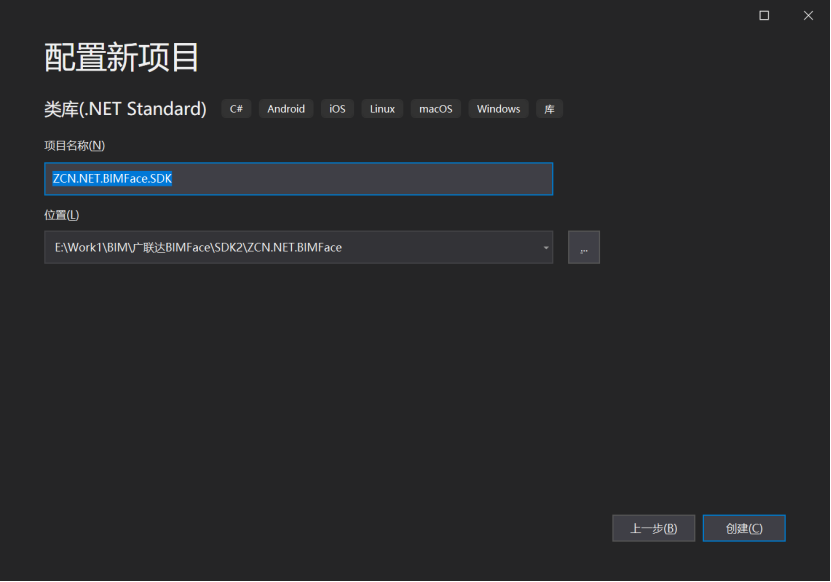Select the C# language tag
831x582 pixels.
pos(236,108)
